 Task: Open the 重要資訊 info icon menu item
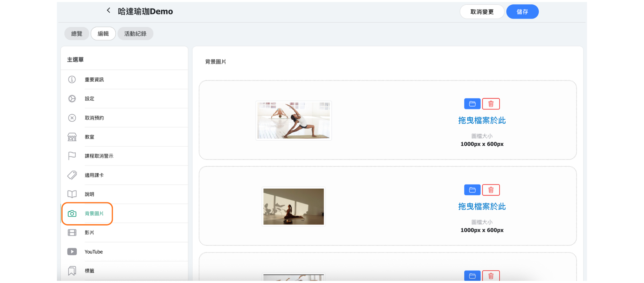pyautogui.click(x=72, y=80)
